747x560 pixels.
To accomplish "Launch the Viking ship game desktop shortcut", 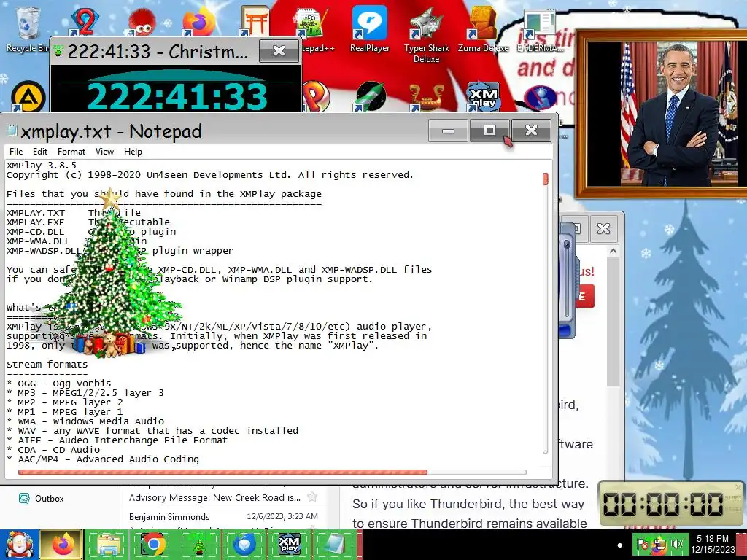I will click(426, 97).
